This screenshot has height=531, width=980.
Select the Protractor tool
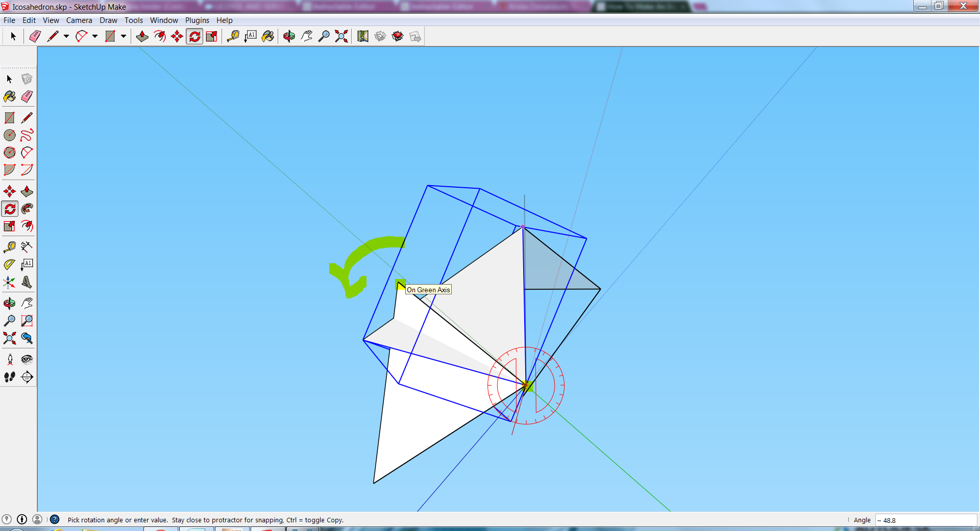[x=10, y=265]
